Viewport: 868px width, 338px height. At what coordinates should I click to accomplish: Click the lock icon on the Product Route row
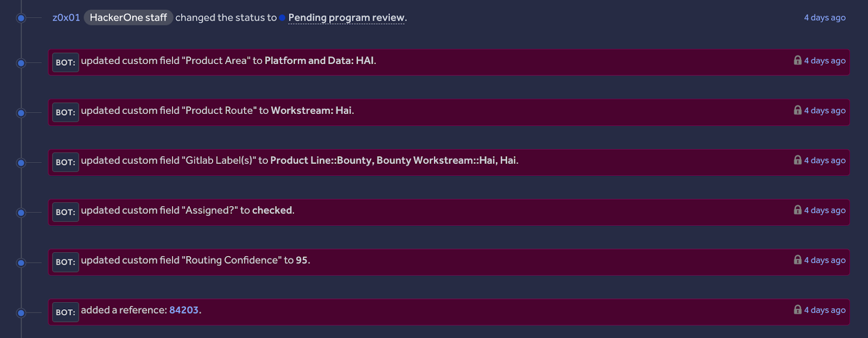797,110
